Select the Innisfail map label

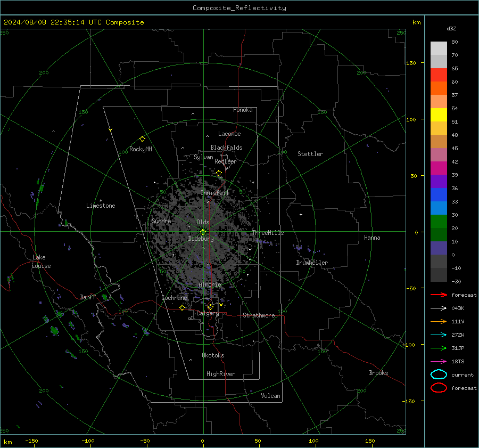(214, 193)
